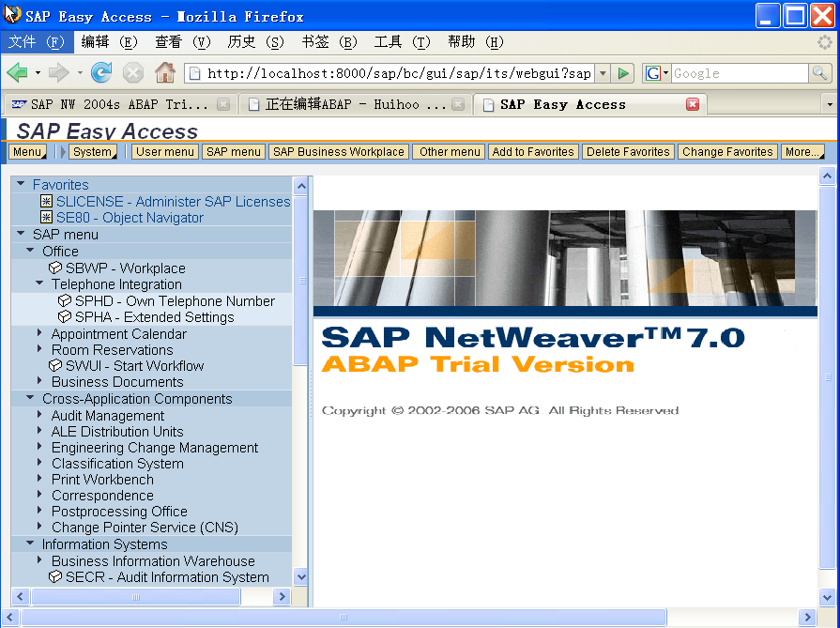Click the Google search input field
Viewport: 840px width, 628px height.
(x=739, y=73)
